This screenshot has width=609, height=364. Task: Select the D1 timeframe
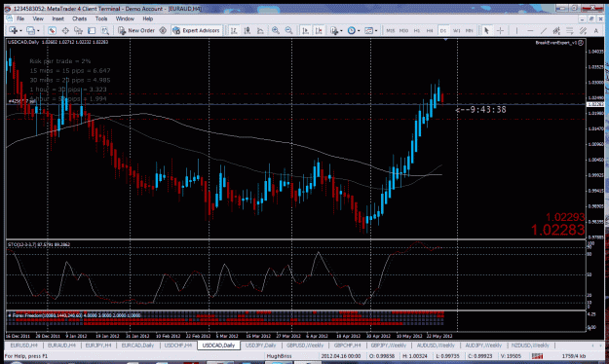pyautogui.click(x=443, y=30)
